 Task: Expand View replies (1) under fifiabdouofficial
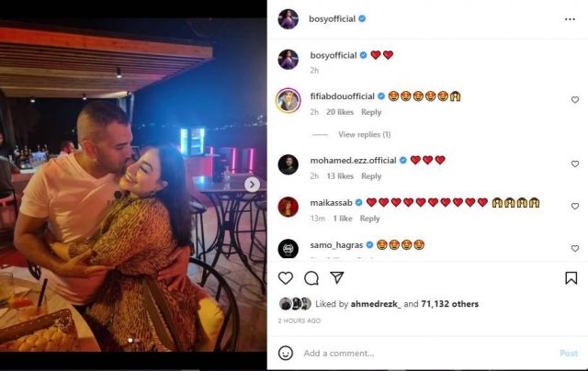(x=364, y=135)
